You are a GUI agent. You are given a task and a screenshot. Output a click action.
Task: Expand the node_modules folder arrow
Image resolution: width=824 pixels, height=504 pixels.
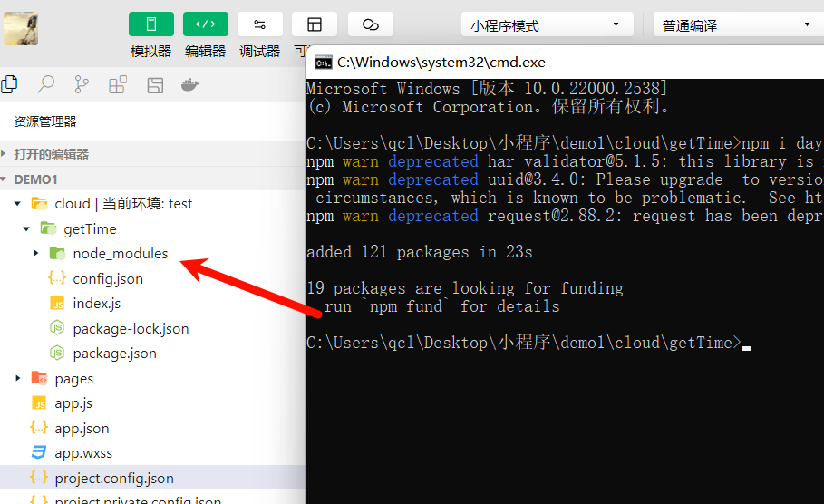pyautogui.click(x=35, y=253)
